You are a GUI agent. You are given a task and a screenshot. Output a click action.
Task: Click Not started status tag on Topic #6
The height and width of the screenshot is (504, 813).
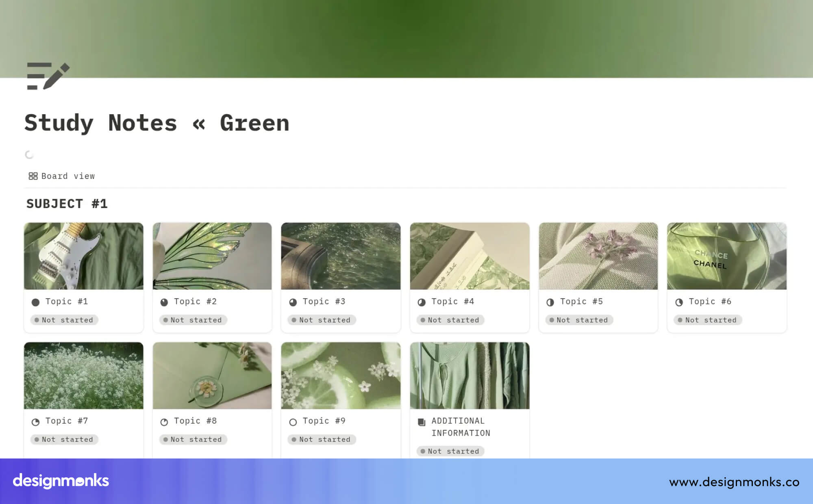(708, 320)
